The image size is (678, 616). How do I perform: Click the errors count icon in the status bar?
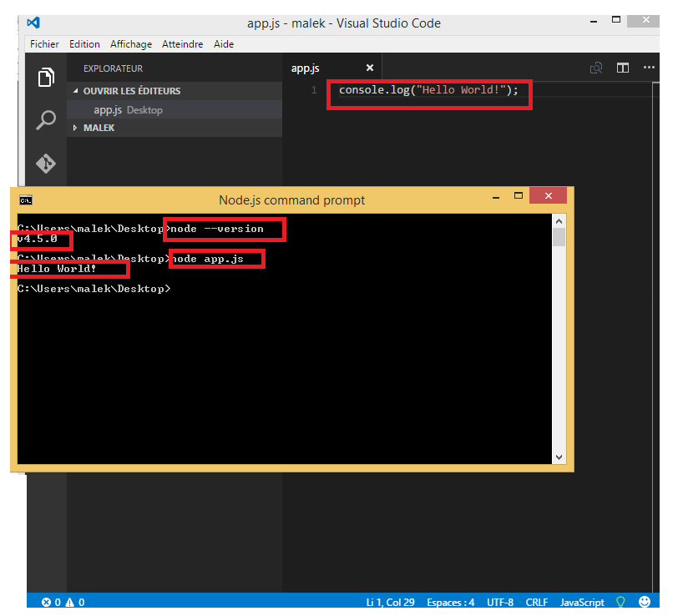46,602
